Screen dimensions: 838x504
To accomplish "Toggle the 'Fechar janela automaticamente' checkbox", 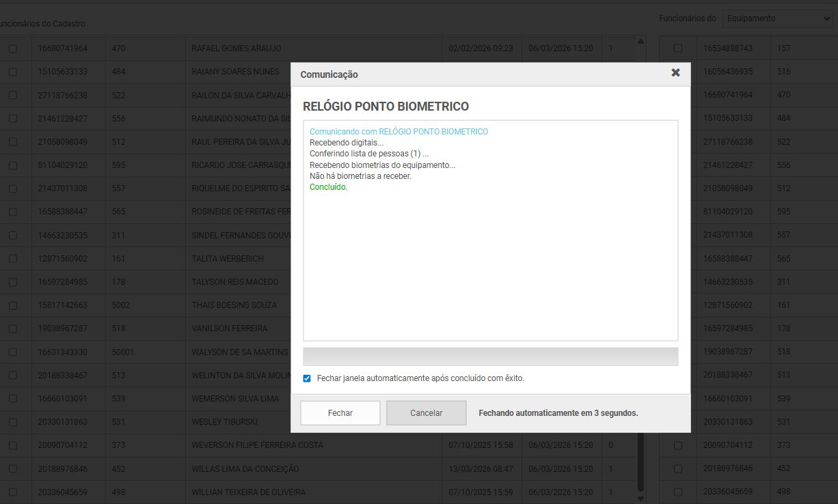I will tap(307, 378).
